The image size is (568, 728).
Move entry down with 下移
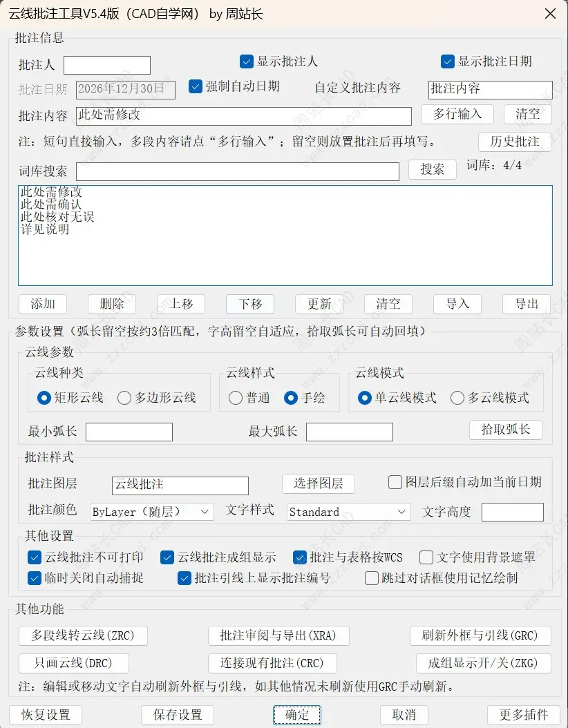pos(250,304)
